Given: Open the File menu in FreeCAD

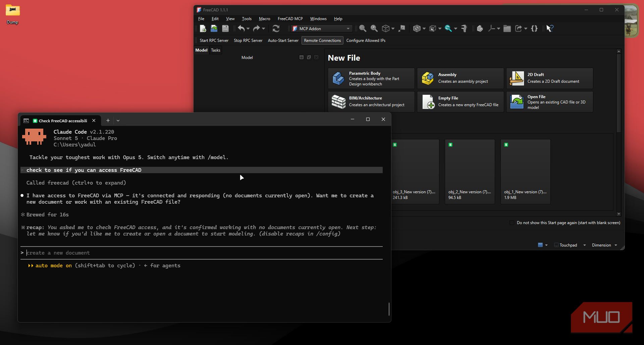Looking at the screenshot, I should pos(201,19).
